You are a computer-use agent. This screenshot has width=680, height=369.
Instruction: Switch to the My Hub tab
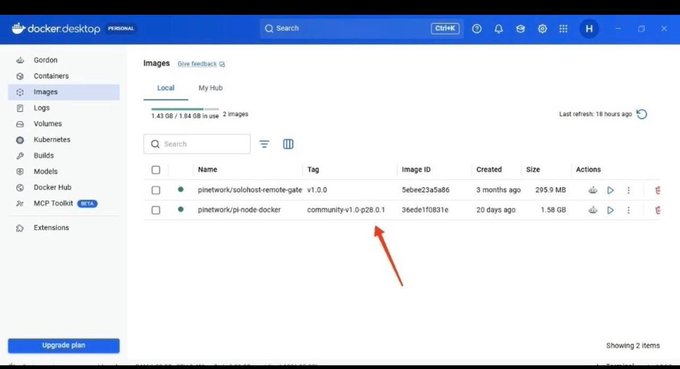point(210,88)
